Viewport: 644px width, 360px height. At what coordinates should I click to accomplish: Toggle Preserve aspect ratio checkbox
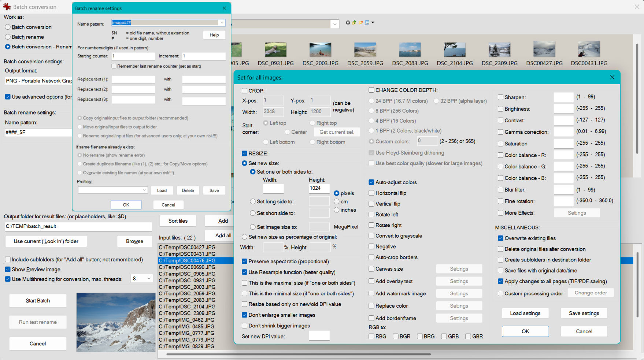245,261
